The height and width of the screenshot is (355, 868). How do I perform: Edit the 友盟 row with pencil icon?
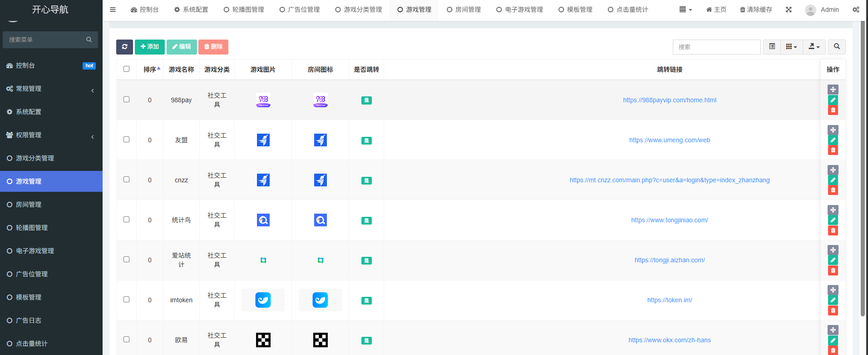pos(833,140)
